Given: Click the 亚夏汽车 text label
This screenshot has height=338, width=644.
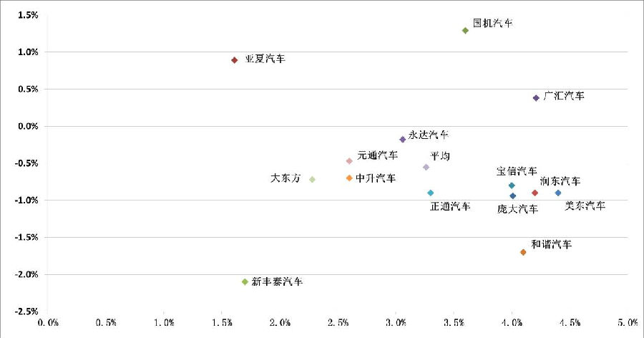Looking at the screenshot, I should pyautogui.click(x=265, y=59).
